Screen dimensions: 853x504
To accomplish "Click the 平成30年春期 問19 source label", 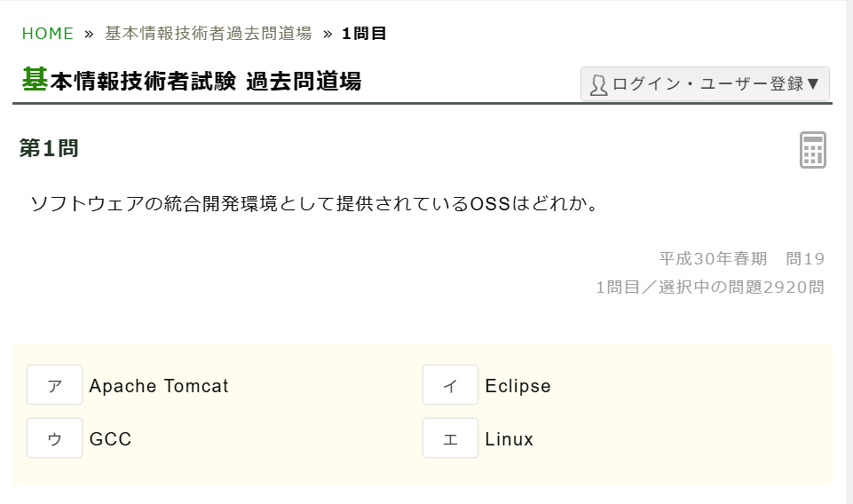I will [x=741, y=259].
